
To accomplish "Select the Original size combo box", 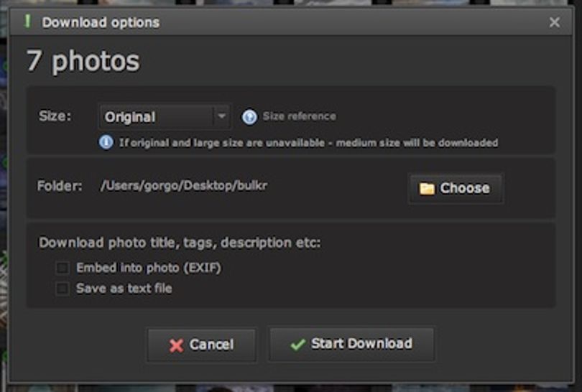I will coord(165,117).
